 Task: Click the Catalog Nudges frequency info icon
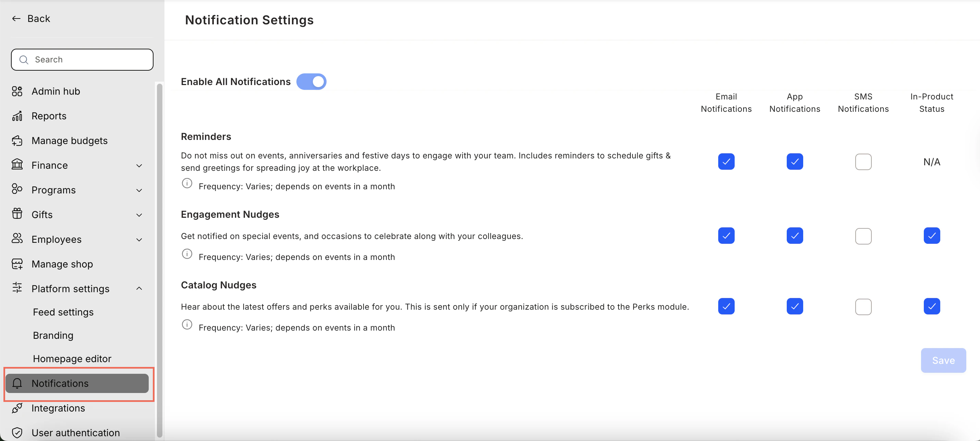(x=187, y=324)
